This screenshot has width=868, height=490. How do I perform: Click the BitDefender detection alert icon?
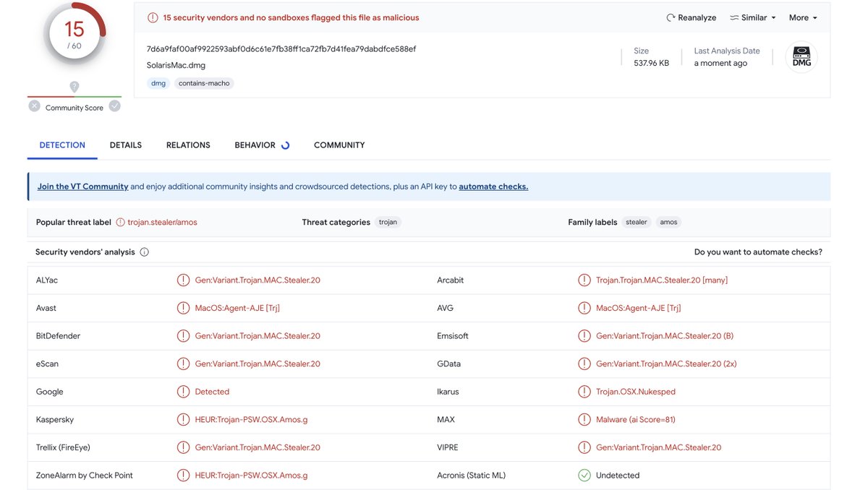click(183, 336)
